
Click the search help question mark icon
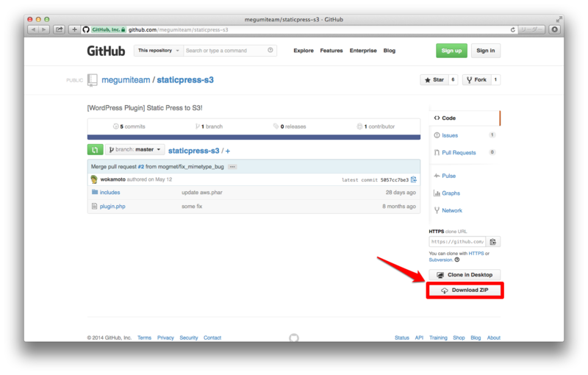click(270, 50)
